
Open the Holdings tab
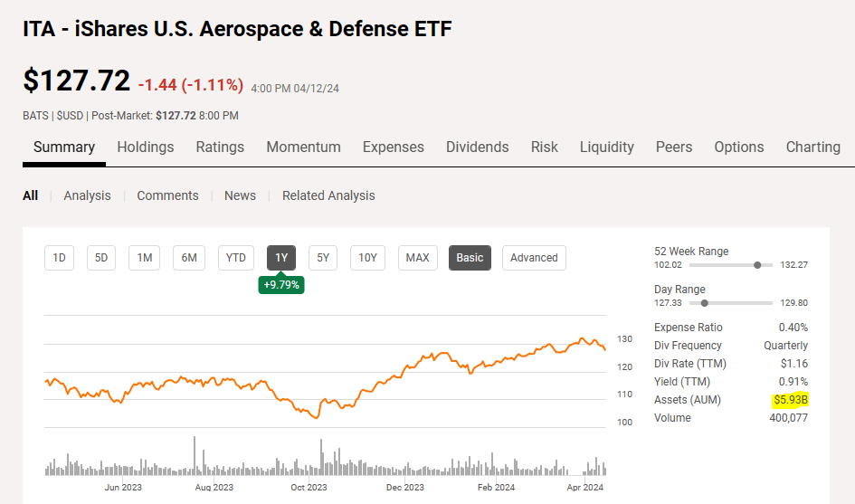[146, 147]
